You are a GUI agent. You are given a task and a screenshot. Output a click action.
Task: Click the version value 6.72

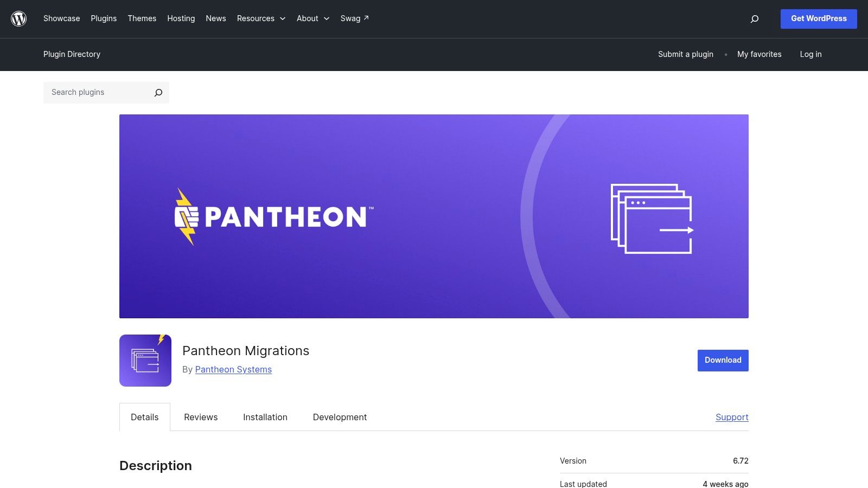pos(741,461)
